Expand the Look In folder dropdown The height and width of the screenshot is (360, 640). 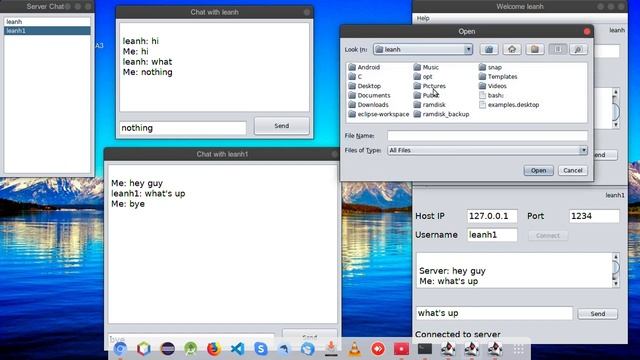468,49
